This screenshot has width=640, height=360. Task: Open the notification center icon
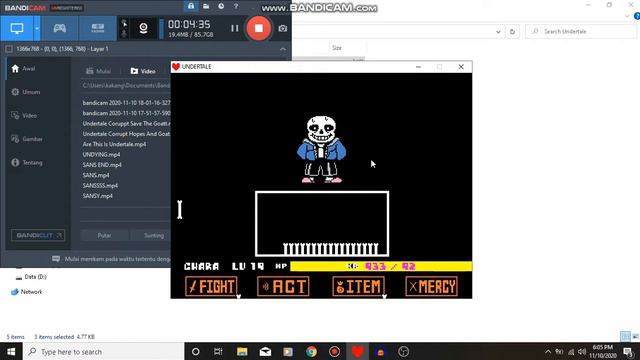point(629,352)
